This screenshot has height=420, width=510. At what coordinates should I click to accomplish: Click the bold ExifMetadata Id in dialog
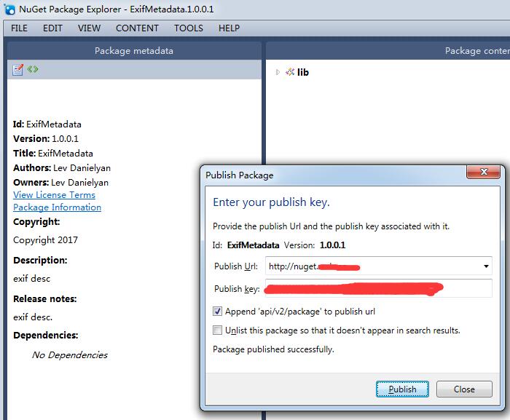(x=253, y=245)
